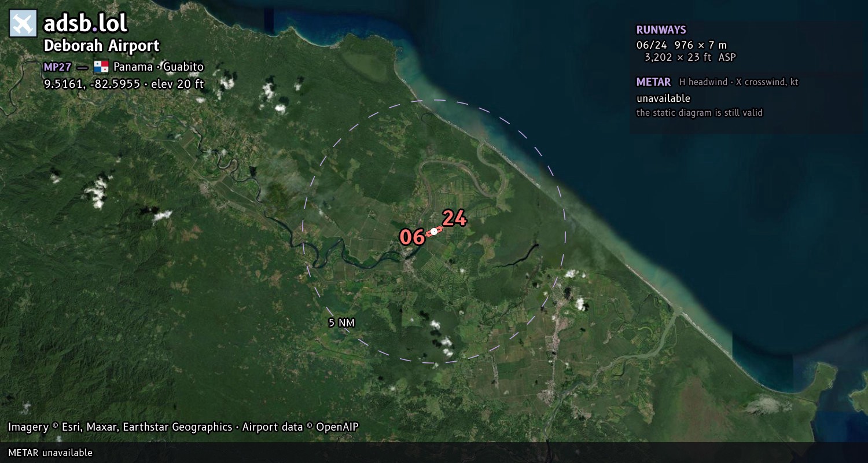This screenshot has height=463, width=868.
Task: Click the MP27 airport code
Action: (x=57, y=67)
